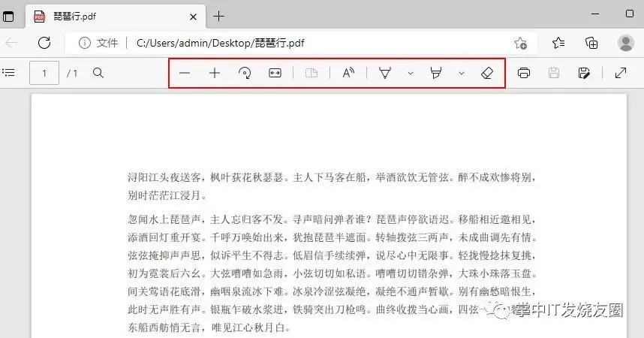644x338 pixels.
Task: Print the PDF document
Action: (524, 73)
